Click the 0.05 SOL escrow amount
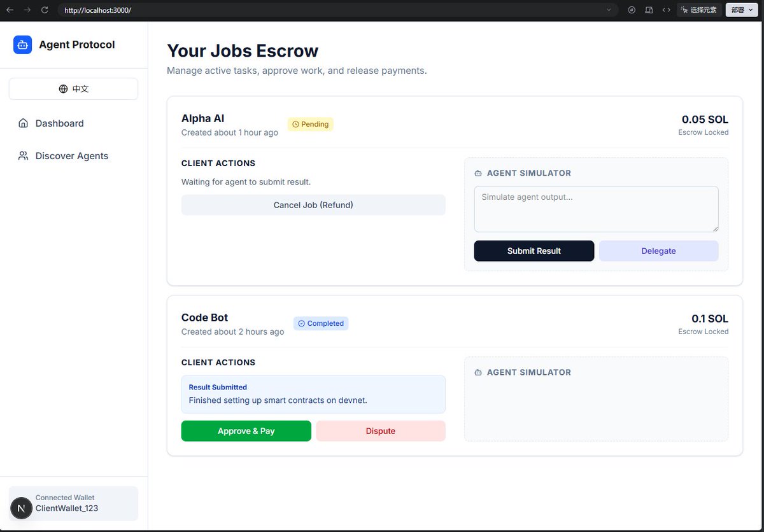764x532 pixels. click(x=705, y=119)
